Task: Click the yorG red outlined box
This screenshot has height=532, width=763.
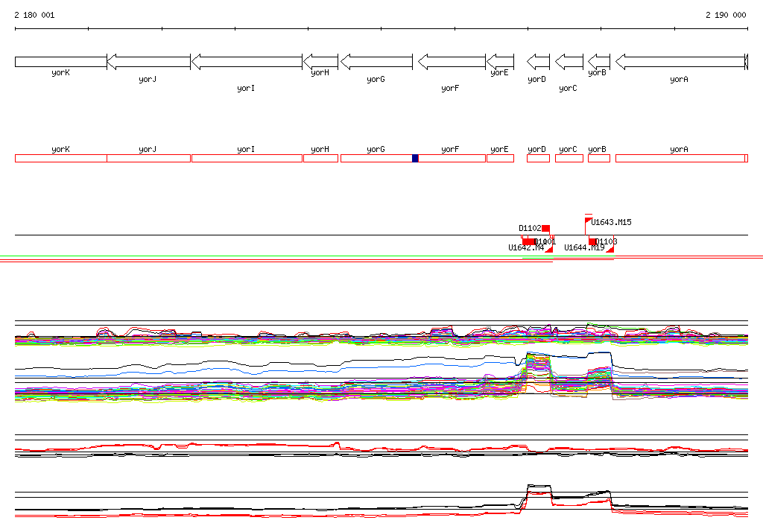Action: [376, 158]
